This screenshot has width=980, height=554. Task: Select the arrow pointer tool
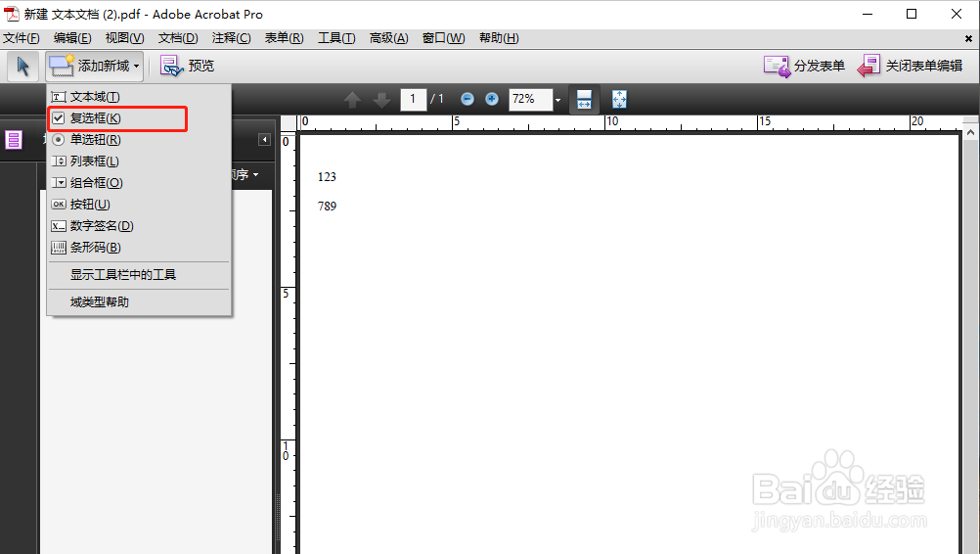tap(23, 67)
